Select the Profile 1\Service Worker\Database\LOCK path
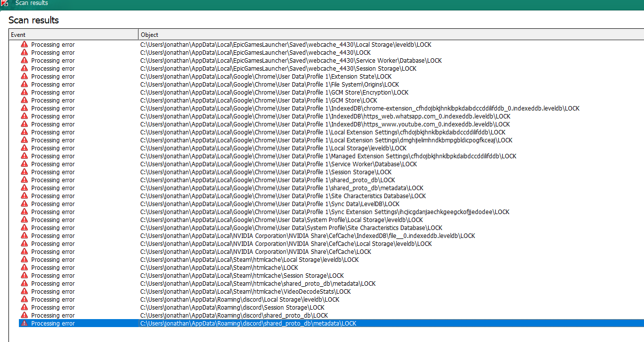Viewport: 644px width, 342px height. (x=278, y=164)
